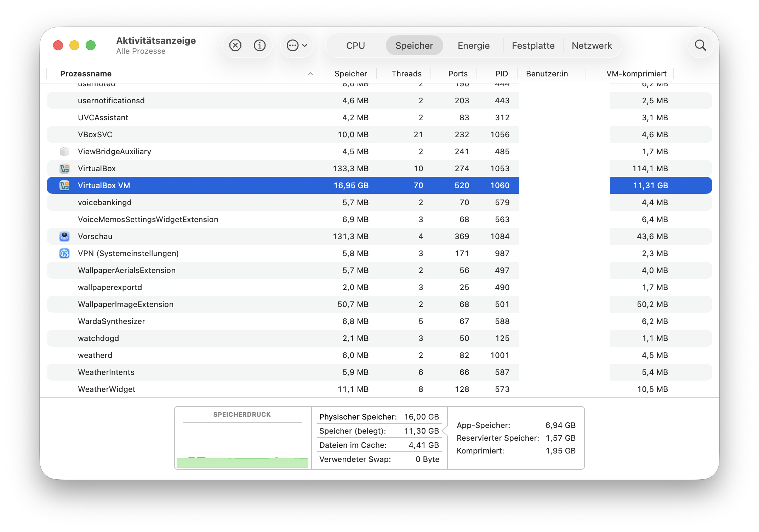
Task: Switch to the CPU tab
Action: 355,46
